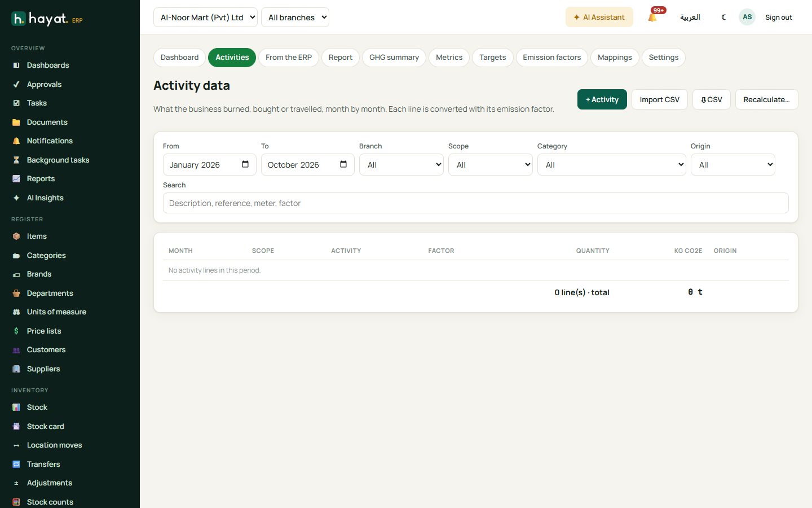Switch to Metrics tab
Screen dimensions: 812x508
(449, 58)
